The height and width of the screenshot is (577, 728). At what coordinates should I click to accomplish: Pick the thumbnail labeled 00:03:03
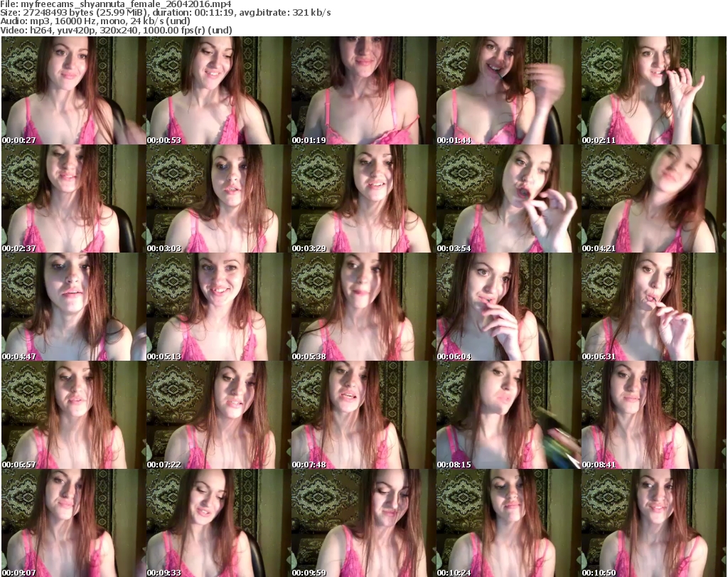[x=219, y=198]
